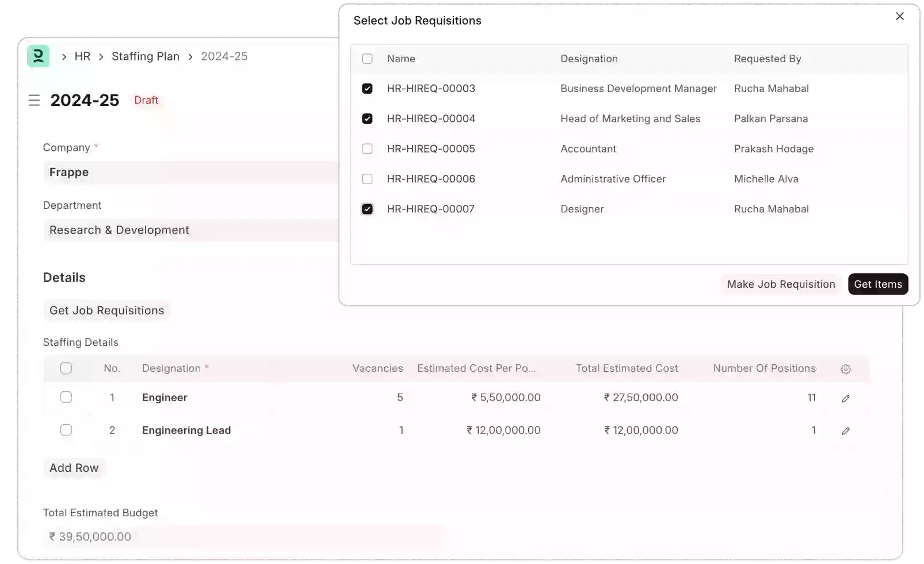Viewport: 924px width, 564px height.
Task: Open the Staffing Details table settings gear
Action: click(846, 369)
